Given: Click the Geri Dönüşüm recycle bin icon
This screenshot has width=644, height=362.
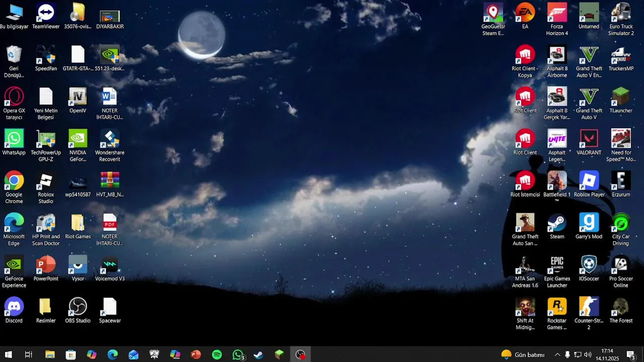Looking at the screenshot, I should pos(14,62).
